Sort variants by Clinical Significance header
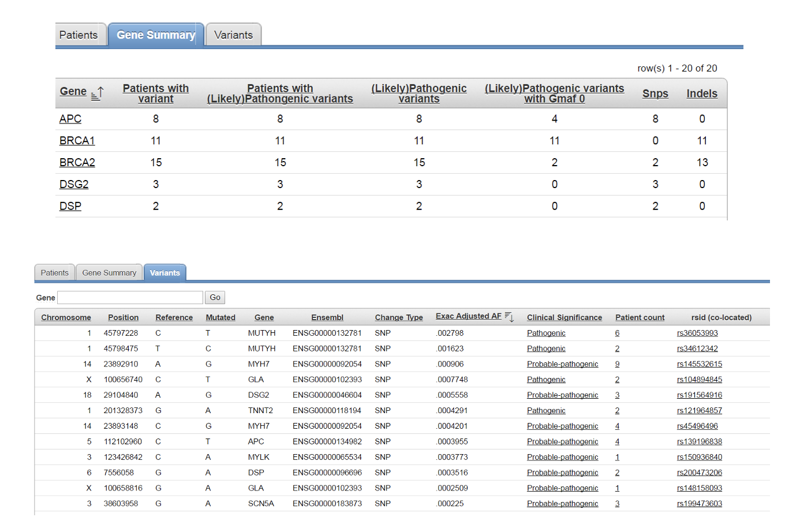This screenshot has height=532, width=785. pos(564,317)
